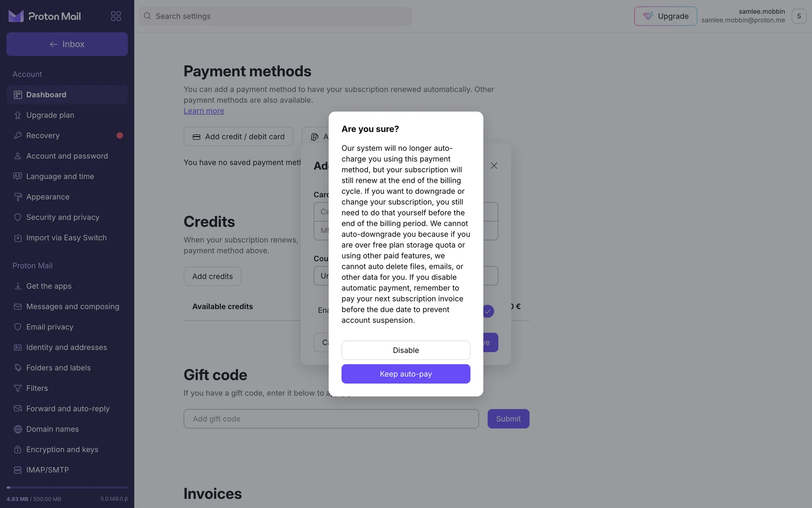Screen dimensions: 812x508
Task: Click the storage usage progress bar
Action: [67, 488]
